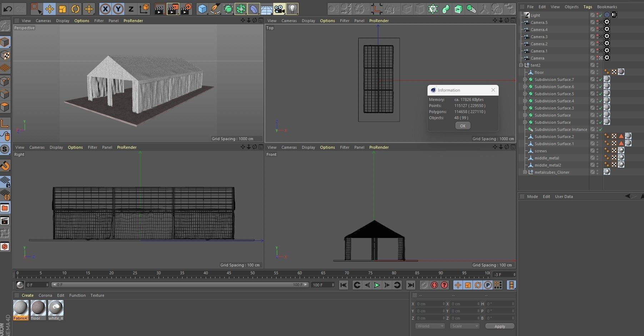
Task: Add a Light object with bulb icon
Action: (293, 9)
